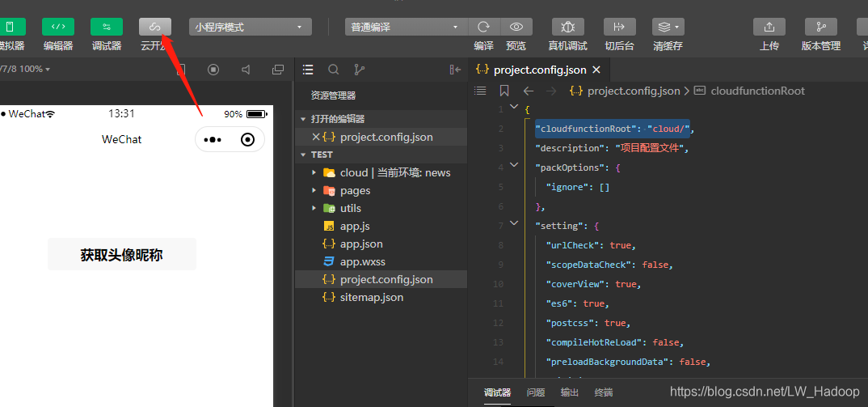The height and width of the screenshot is (407, 868).
Task: Click the 编译 compile refresh icon
Action: click(484, 27)
